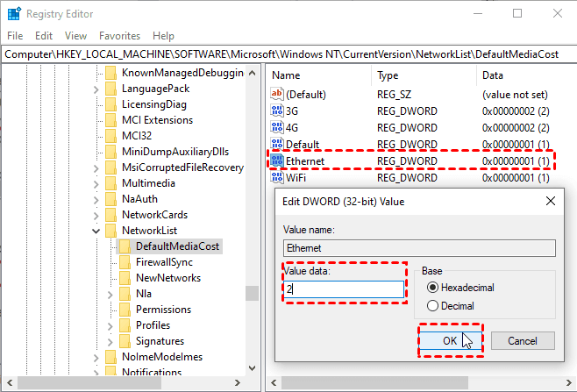Click the Default DWORD value icon
Image resolution: width=577 pixels, height=392 pixels.
point(277,144)
